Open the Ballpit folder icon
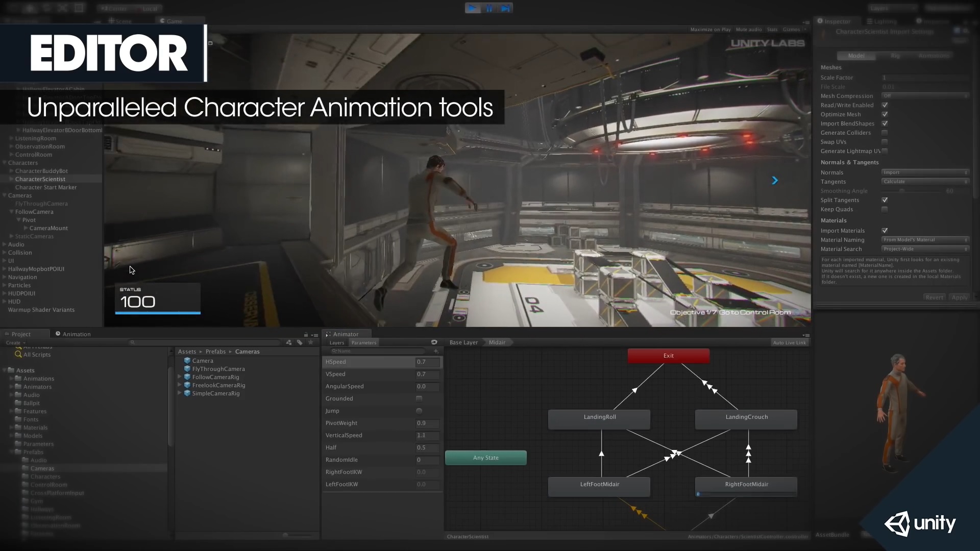The width and height of the screenshot is (980, 551). [x=18, y=403]
